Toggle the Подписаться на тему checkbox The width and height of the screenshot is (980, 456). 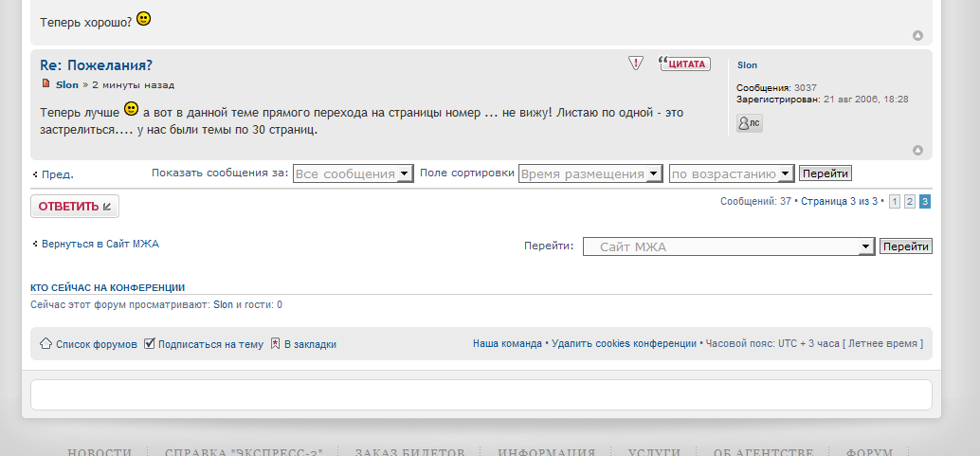point(150,343)
